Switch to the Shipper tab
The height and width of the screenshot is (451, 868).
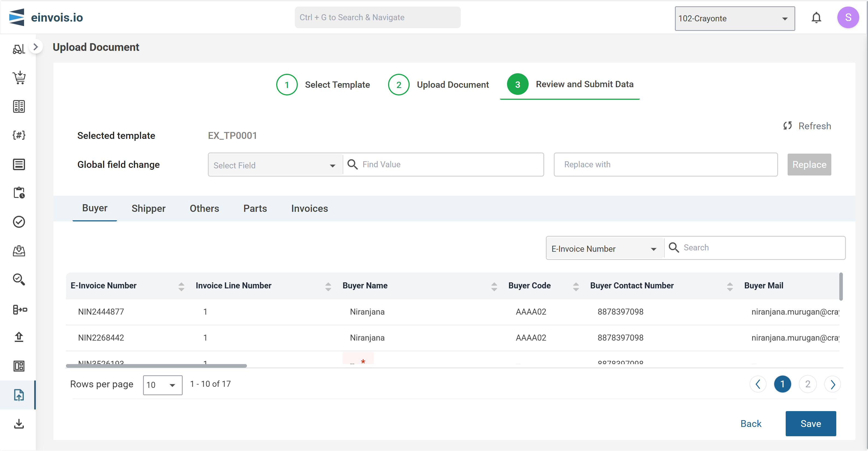[x=148, y=209]
